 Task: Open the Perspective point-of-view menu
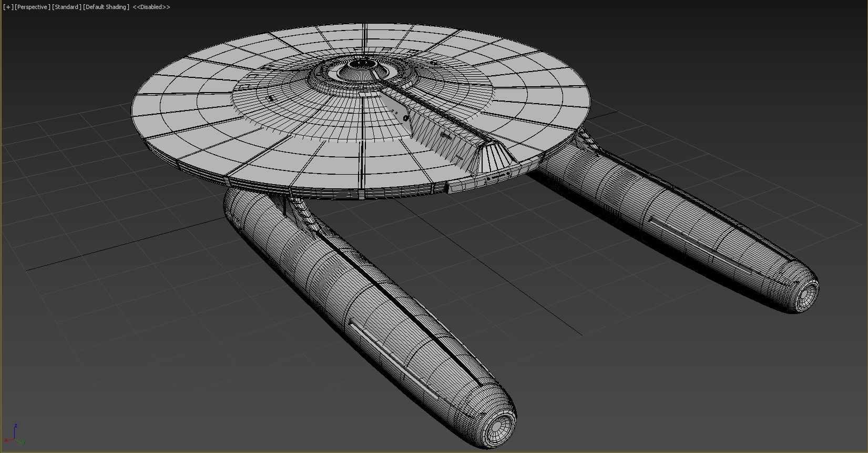pos(33,7)
